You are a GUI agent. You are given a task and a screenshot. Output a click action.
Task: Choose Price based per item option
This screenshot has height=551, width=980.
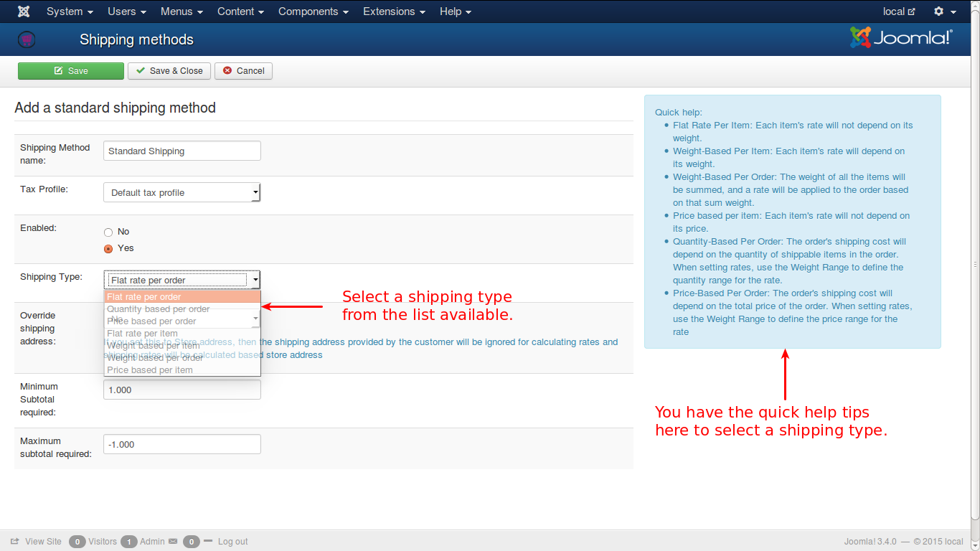(150, 370)
